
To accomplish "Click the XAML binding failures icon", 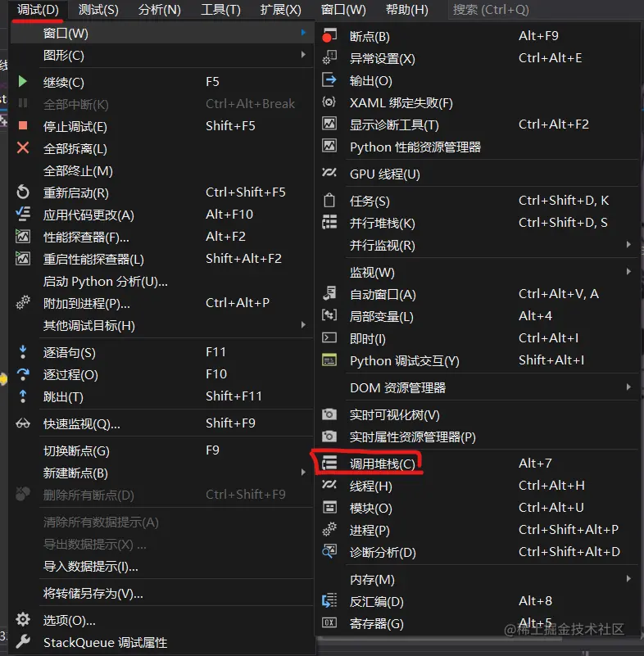I will [x=329, y=102].
